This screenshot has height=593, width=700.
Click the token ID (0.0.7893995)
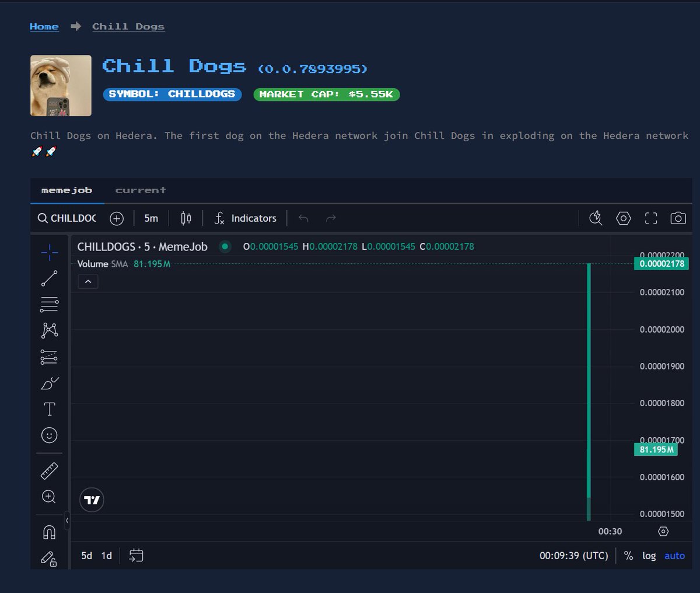coord(313,69)
